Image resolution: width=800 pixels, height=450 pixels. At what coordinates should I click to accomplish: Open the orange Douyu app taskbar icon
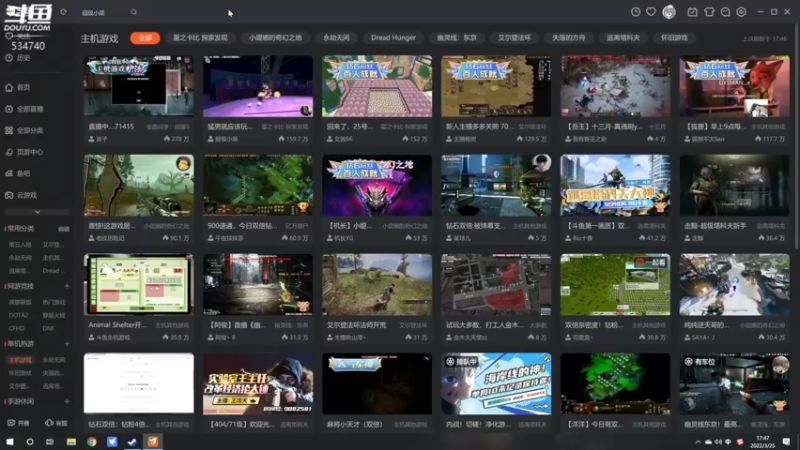153,441
